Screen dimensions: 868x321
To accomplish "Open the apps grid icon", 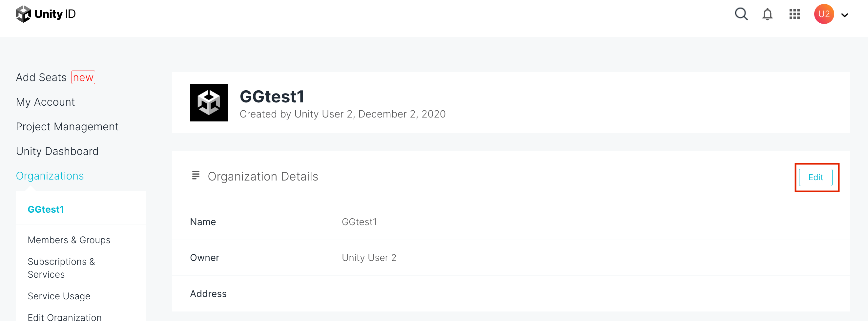I will click(794, 14).
